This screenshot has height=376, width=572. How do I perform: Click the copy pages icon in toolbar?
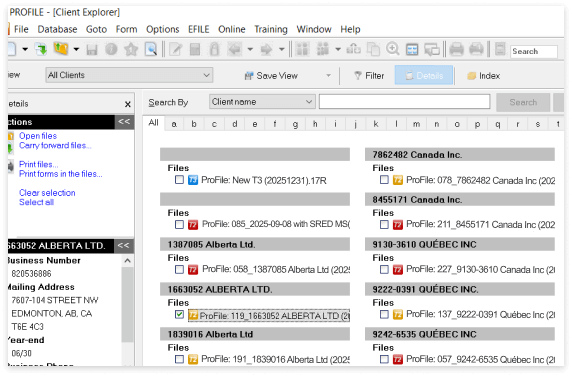tap(373, 49)
